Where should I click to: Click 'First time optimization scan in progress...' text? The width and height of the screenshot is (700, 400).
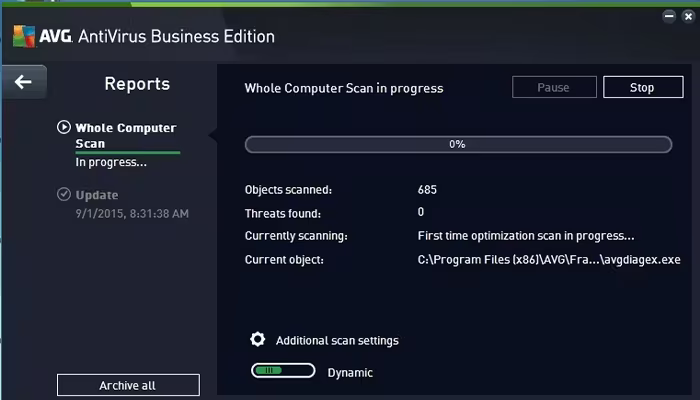click(526, 236)
